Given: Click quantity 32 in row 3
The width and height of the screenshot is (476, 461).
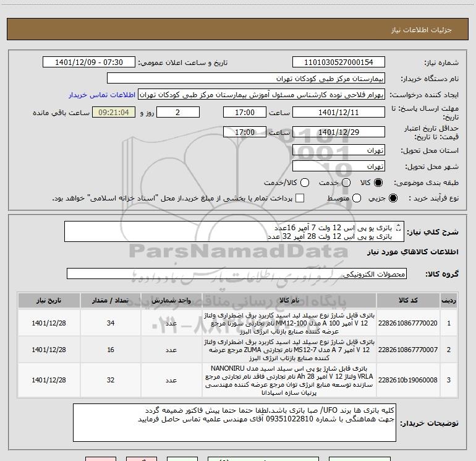Looking at the screenshot, I should click(x=111, y=380).
